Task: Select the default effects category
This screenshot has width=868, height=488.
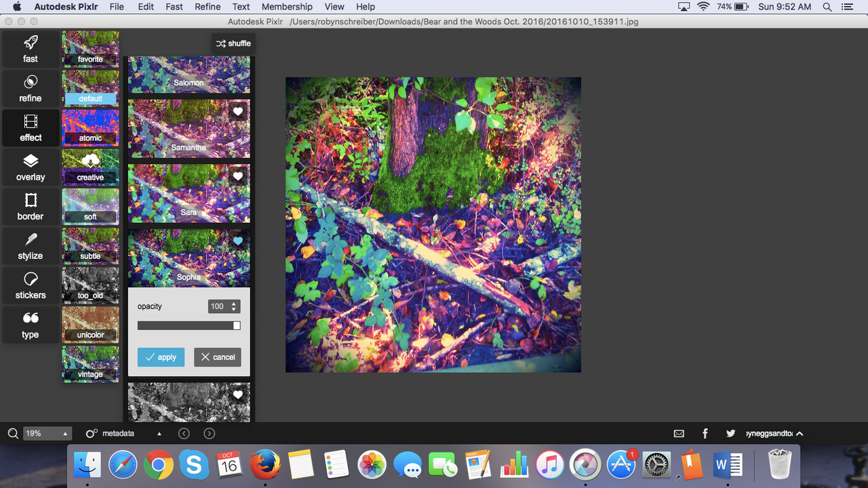Action: click(x=90, y=88)
